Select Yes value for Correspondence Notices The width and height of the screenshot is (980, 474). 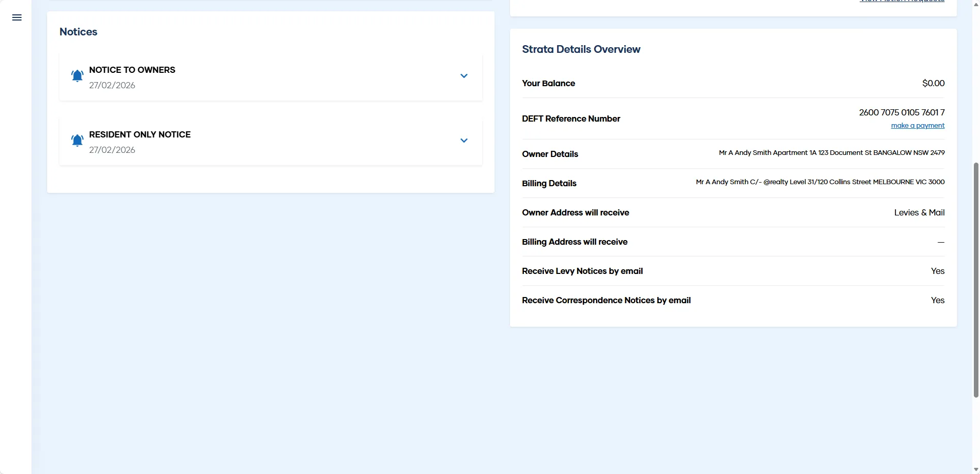pyautogui.click(x=937, y=300)
